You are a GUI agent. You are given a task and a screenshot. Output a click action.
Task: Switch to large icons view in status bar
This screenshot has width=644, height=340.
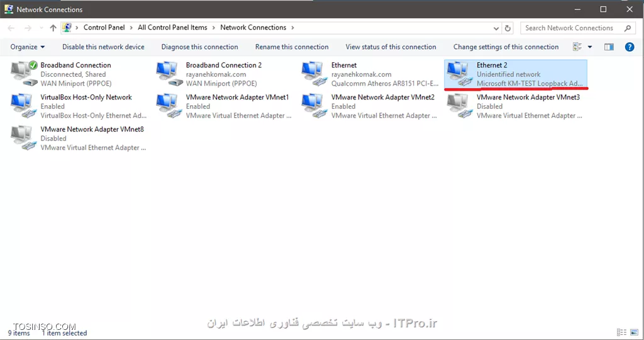634,332
